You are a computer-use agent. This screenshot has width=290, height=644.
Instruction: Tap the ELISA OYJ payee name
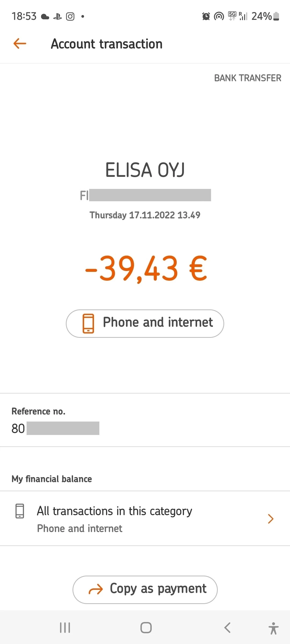click(145, 170)
